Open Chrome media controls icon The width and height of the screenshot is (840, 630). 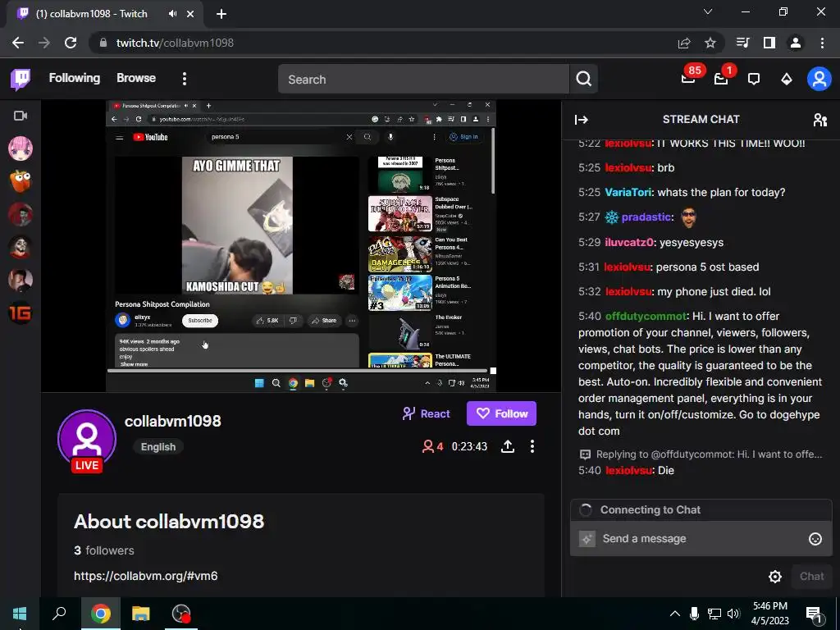(x=742, y=43)
